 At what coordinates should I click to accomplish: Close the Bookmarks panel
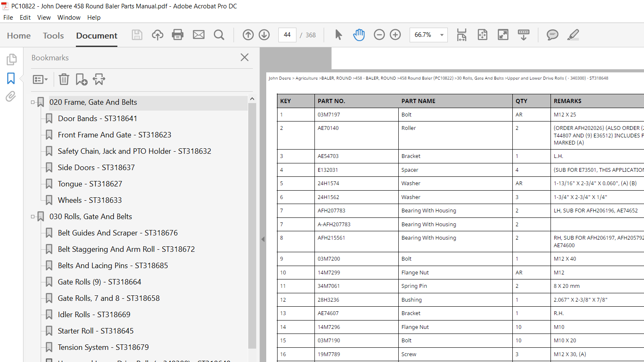click(245, 57)
